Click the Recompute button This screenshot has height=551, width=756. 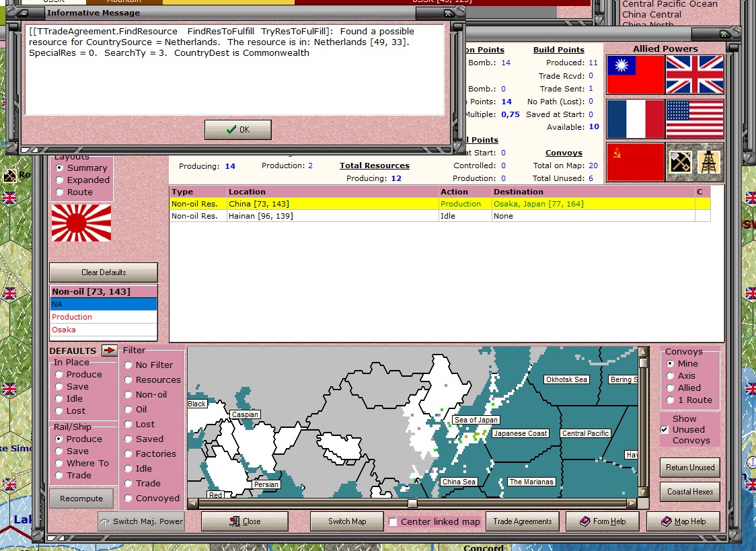point(81,499)
